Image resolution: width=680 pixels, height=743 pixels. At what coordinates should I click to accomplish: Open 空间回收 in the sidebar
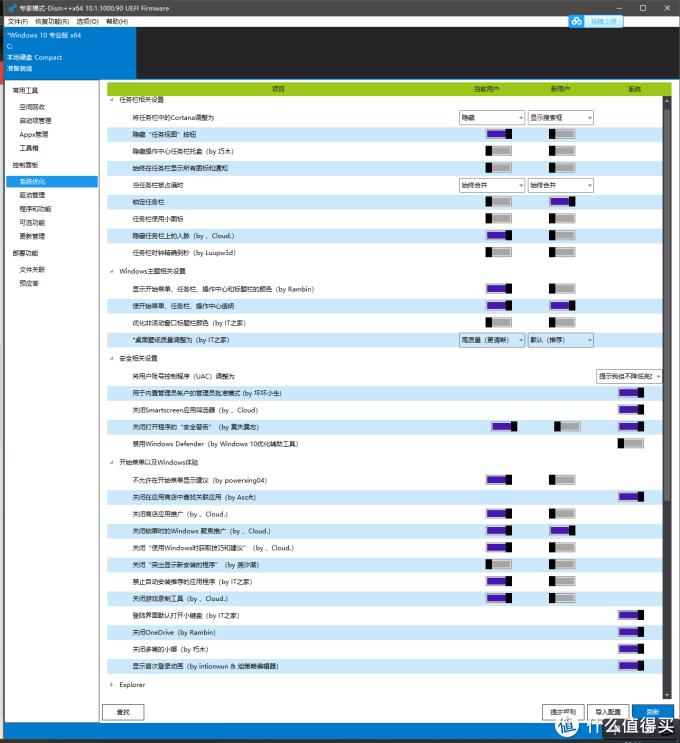[x=32, y=107]
